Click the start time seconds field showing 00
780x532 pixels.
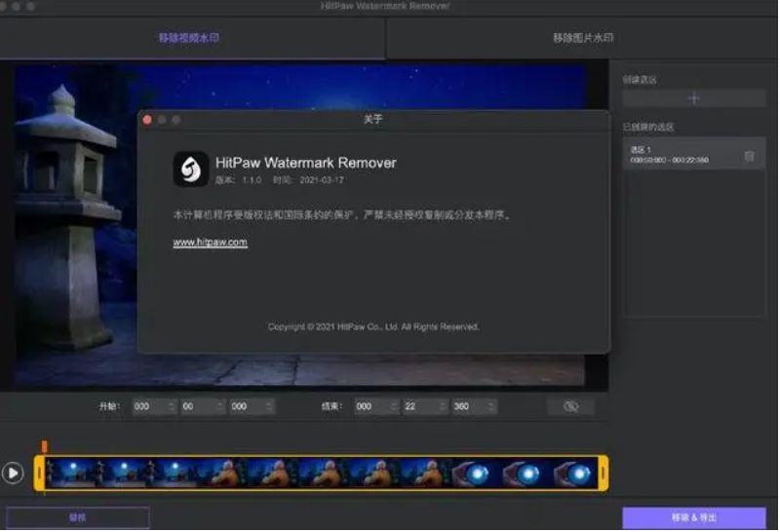click(203, 406)
